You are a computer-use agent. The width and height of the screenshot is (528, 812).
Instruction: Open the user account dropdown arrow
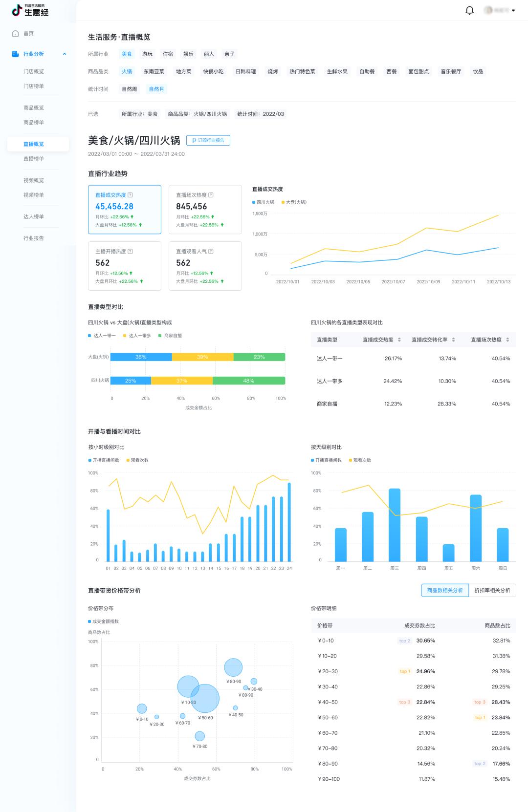(513, 10)
